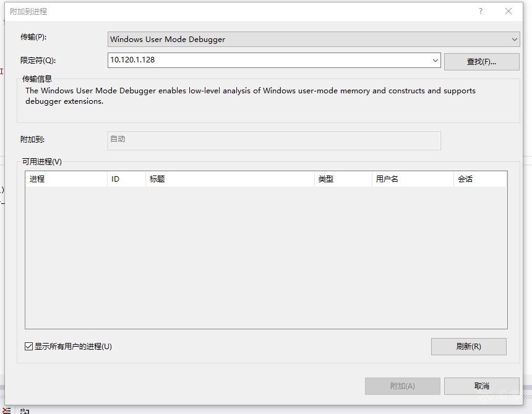Expand the 限定符 qualifier dropdown arrow
532x414 pixels.
pyautogui.click(x=435, y=61)
